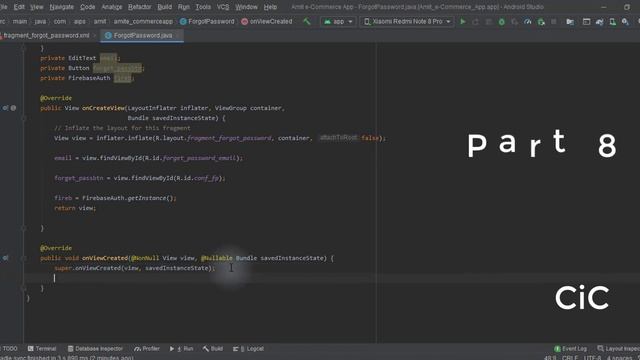Viewport: 640px width, 360px height.
Task: Open the TODO tool window
Action: (x=9, y=349)
